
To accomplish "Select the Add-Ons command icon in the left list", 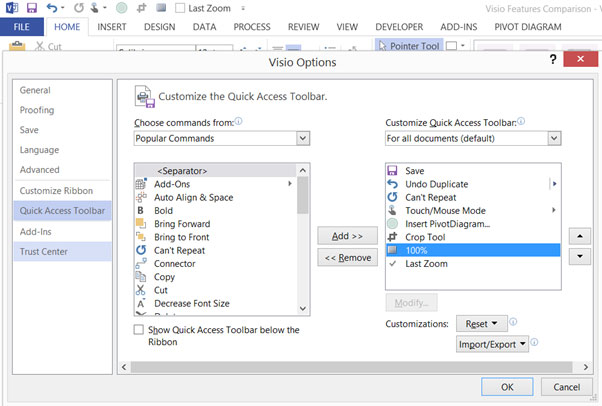I will click(x=141, y=184).
